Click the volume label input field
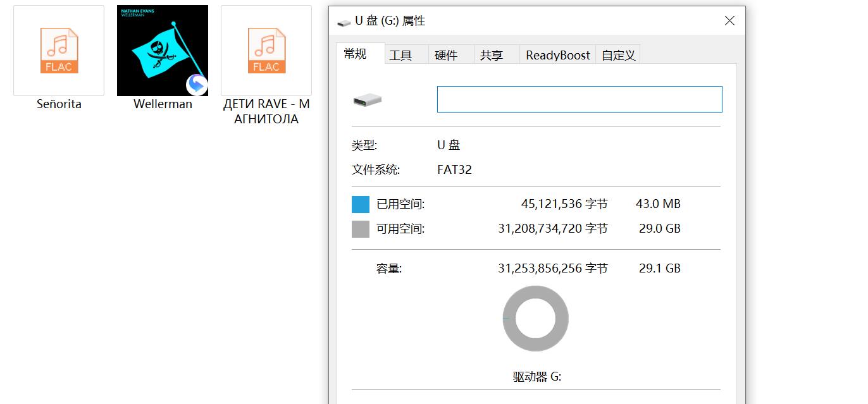 pyautogui.click(x=579, y=99)
